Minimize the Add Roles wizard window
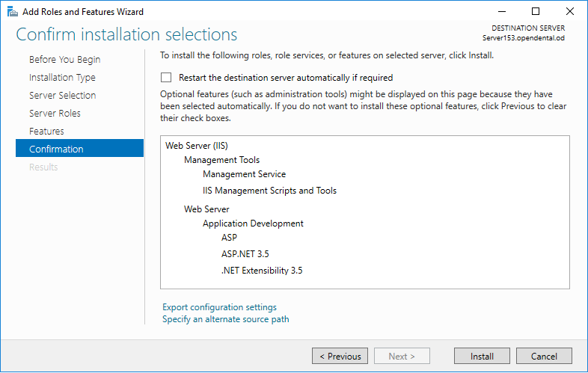Image resolution: width=588 pixels, height=373 pixels. click(x=502, y=12)
